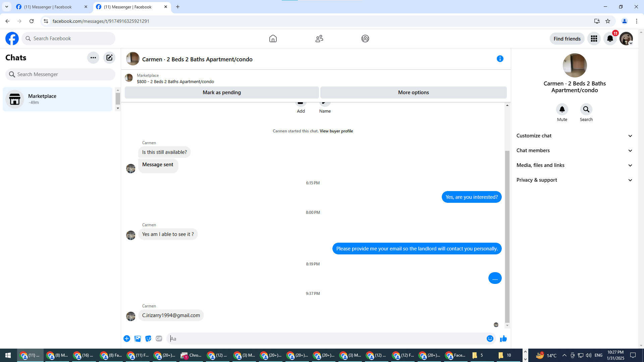
Task: Open the emoji picker
Action: pos(490,339)
